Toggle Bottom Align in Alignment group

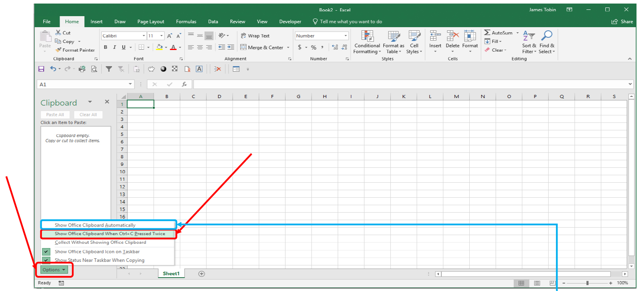209,36
